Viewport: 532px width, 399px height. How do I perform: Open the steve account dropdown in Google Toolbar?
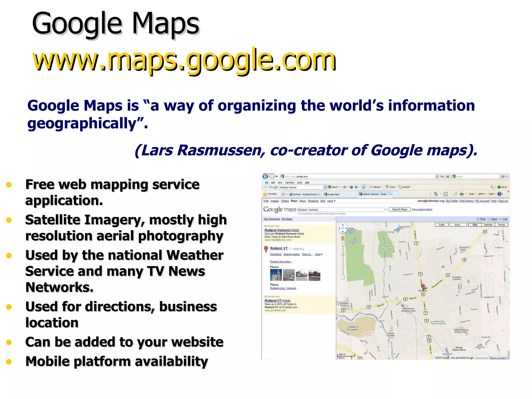click(503, 187)
